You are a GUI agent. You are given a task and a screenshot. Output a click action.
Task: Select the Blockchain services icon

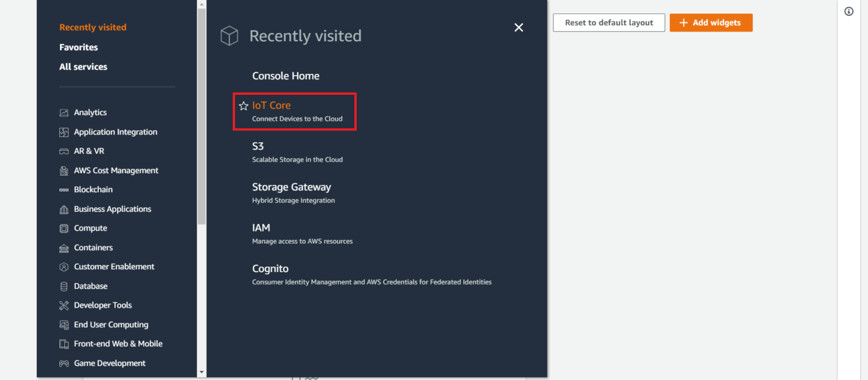point(64,189)
